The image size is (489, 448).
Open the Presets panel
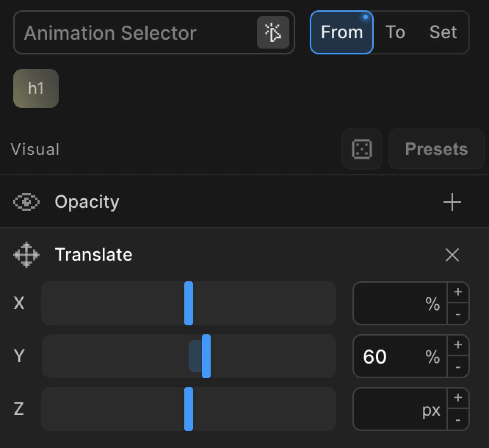436,149
